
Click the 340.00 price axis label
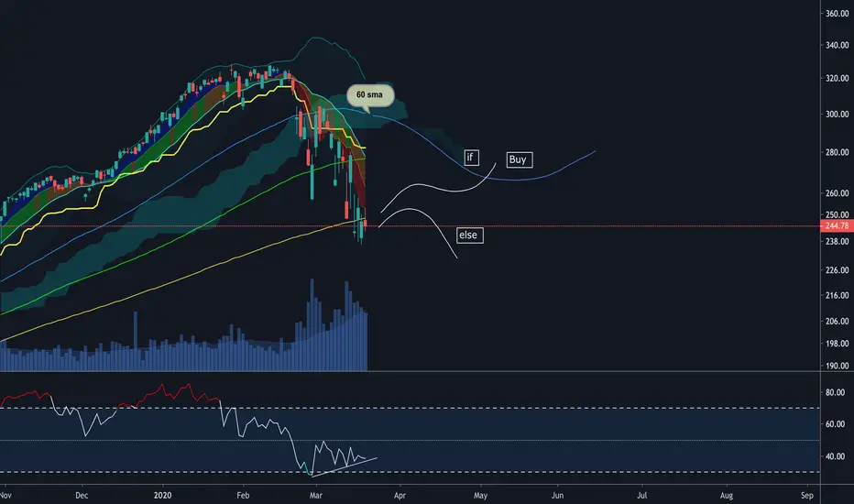[838, 45]
